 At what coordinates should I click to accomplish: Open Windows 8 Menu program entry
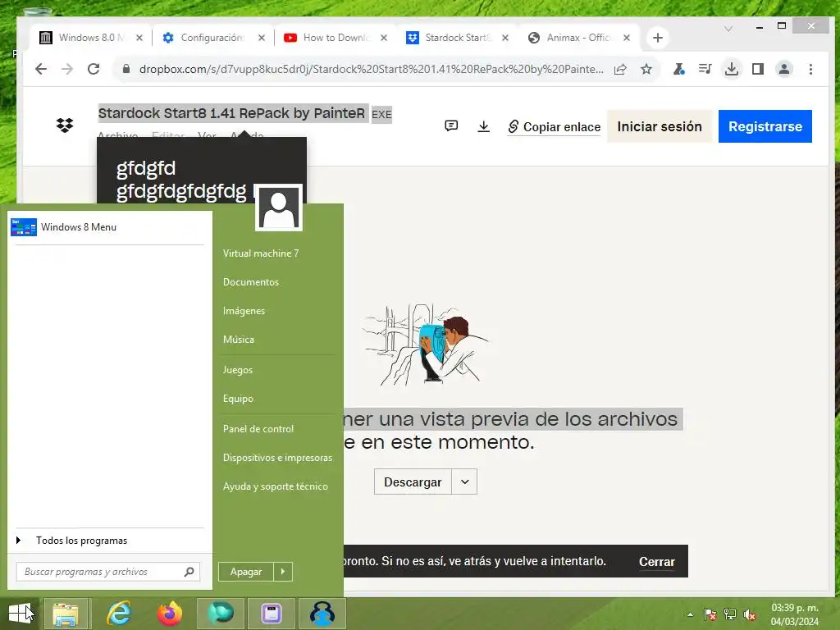pos(109,227)
